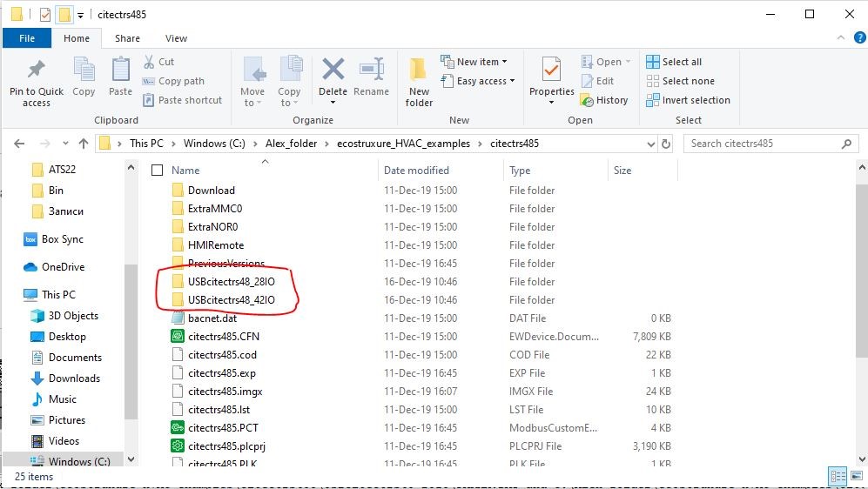Collapse the ribbon with the chevron
Image resolution: width=868 pixels, height=489 pixels.
841,37
